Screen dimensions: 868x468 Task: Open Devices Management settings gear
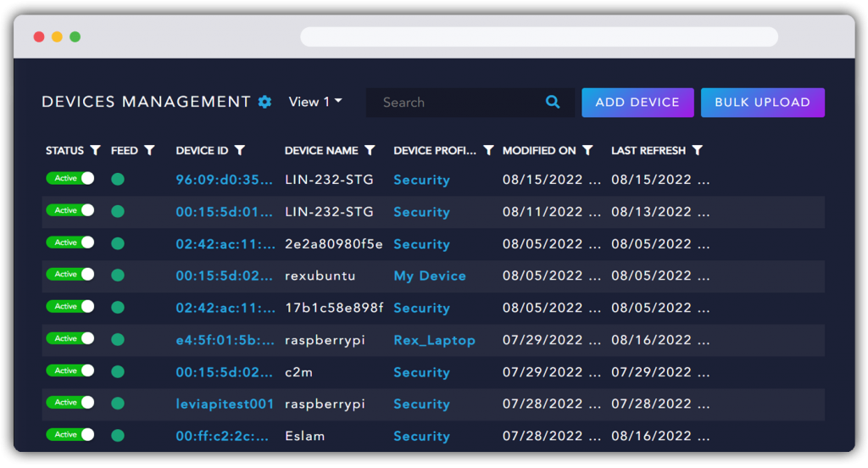[264, 102]
